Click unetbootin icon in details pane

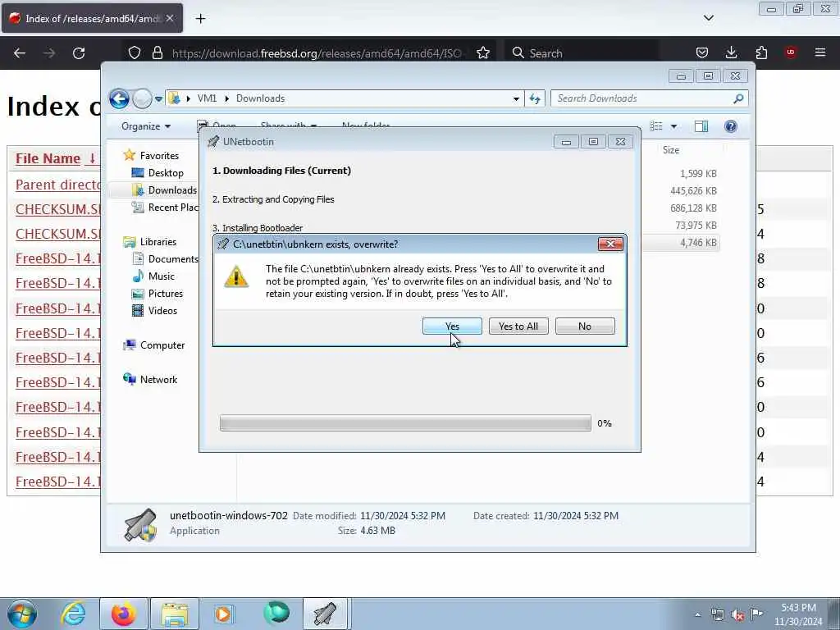coord(140,524)
